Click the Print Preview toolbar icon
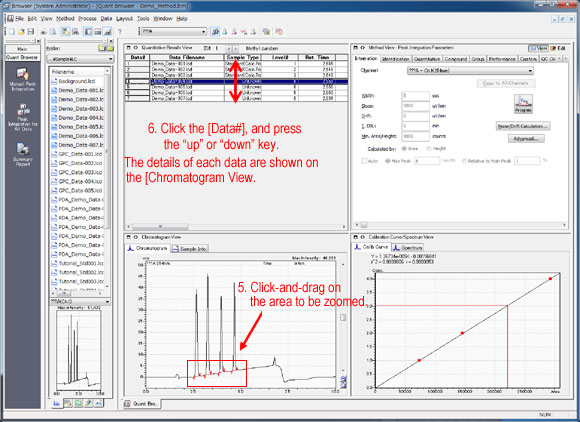The height and width of the screenshot is (422, 580). tap(53, 32)
